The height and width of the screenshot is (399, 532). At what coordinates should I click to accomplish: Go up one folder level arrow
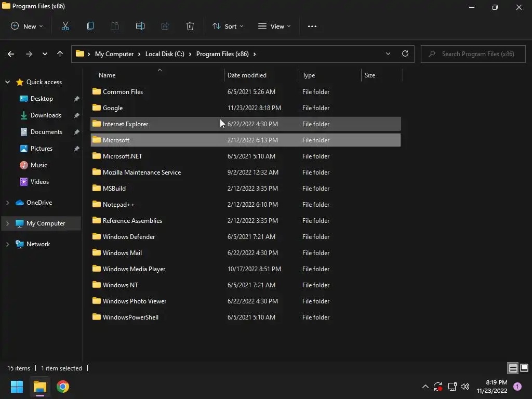[x=60, y=54]
